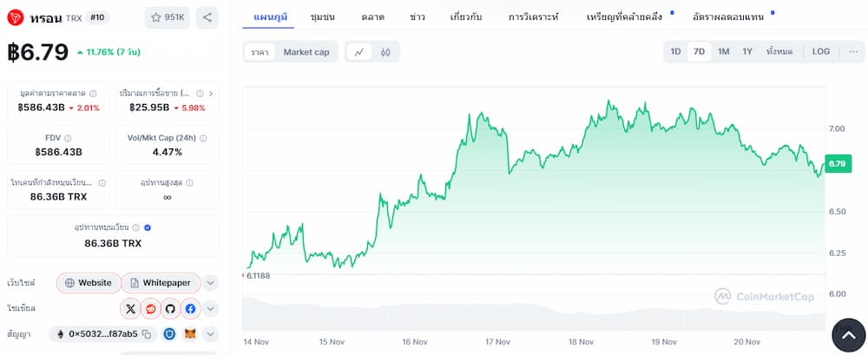Screen dimensions: 868x355
Task: Click the #10 rank badge
Action: (98, 17)
